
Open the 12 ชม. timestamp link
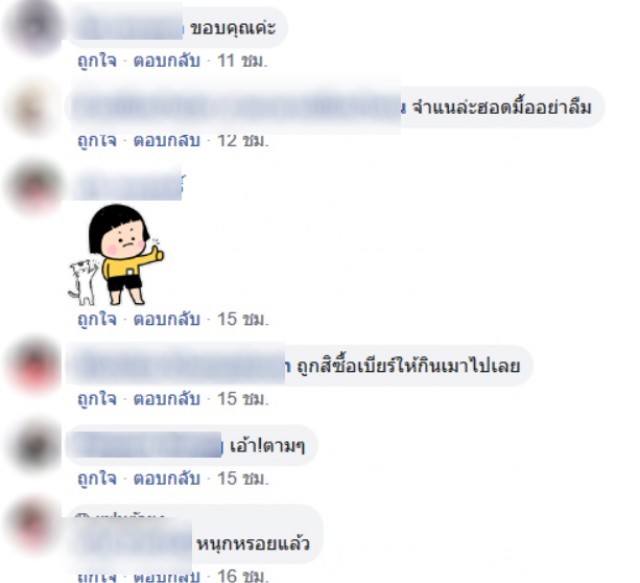pos(243,141)
